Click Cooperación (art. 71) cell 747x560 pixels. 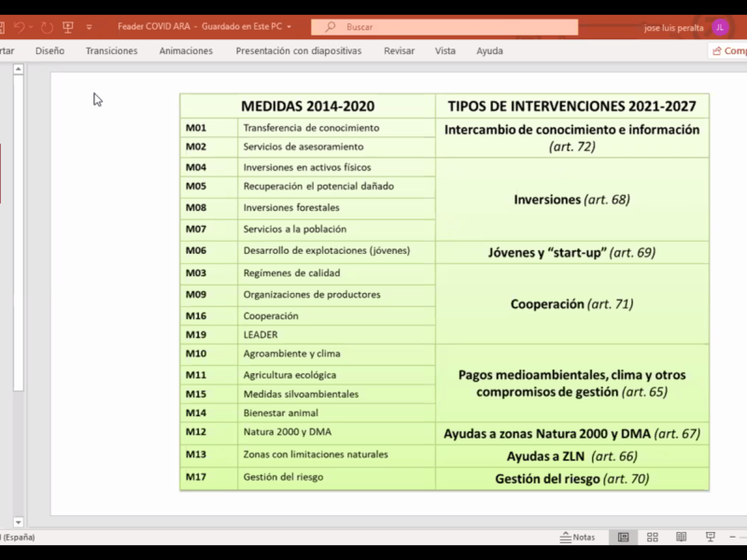click(x=571, y=304)
